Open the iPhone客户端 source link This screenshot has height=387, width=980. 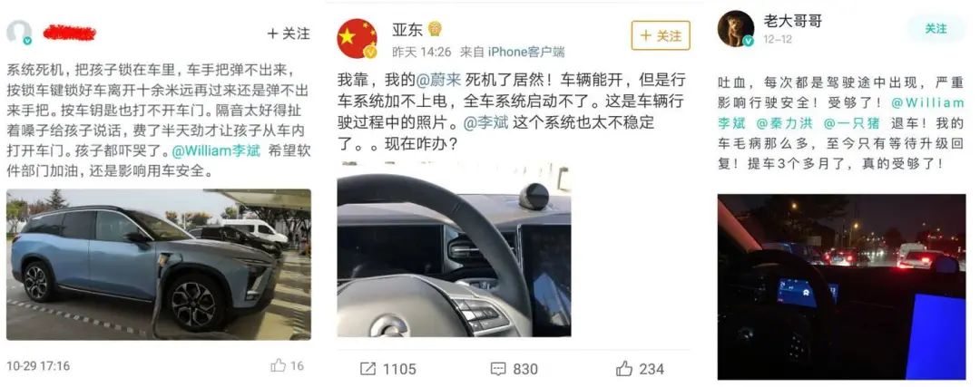pos(525,52)
